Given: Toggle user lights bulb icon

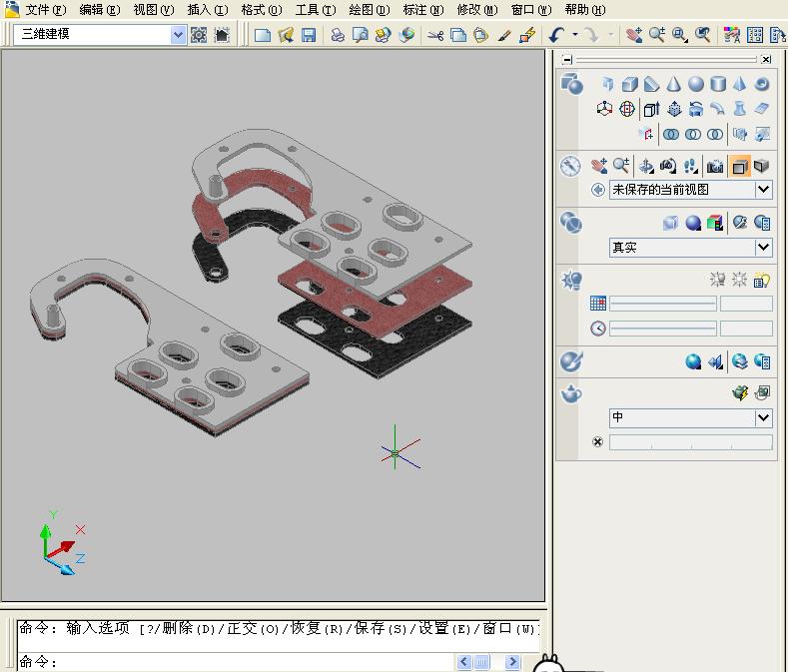Looking at the screenshot, I should click(718, 280).
